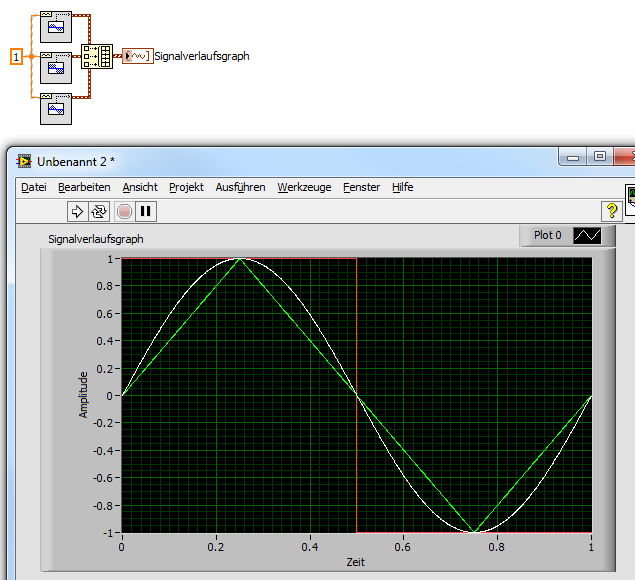Click the Plot 0 legend line swatch
Image resolution: width=635 pixels, height=580 pixels.
pos(586,236)
